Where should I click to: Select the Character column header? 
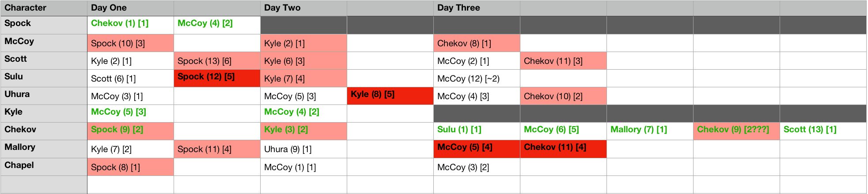[x=43, y=8]
